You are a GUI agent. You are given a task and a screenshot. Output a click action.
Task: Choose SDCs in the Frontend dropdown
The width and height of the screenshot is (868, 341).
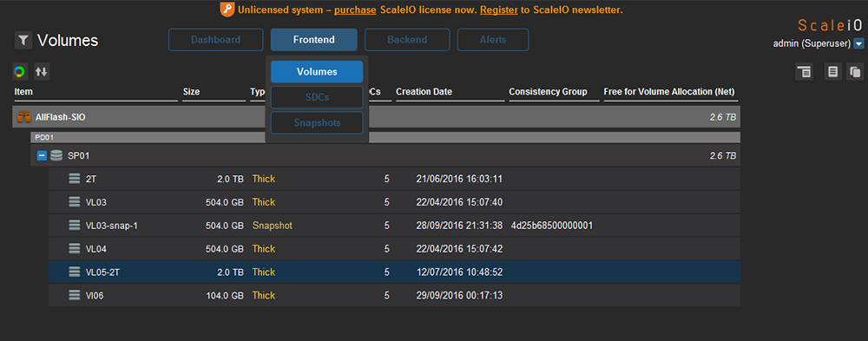317,97
